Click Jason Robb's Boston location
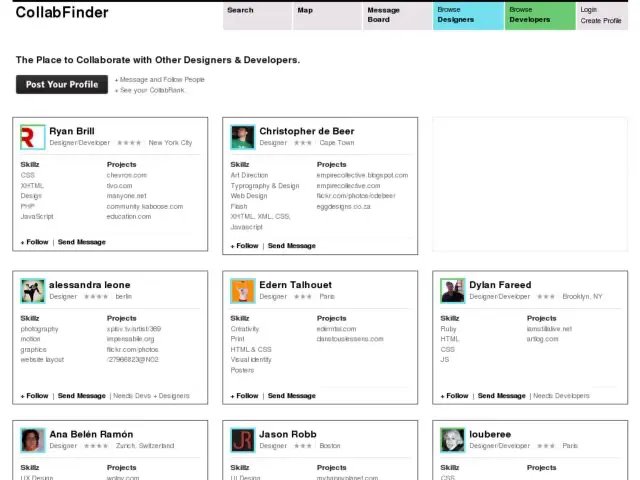 pos(330,446)
